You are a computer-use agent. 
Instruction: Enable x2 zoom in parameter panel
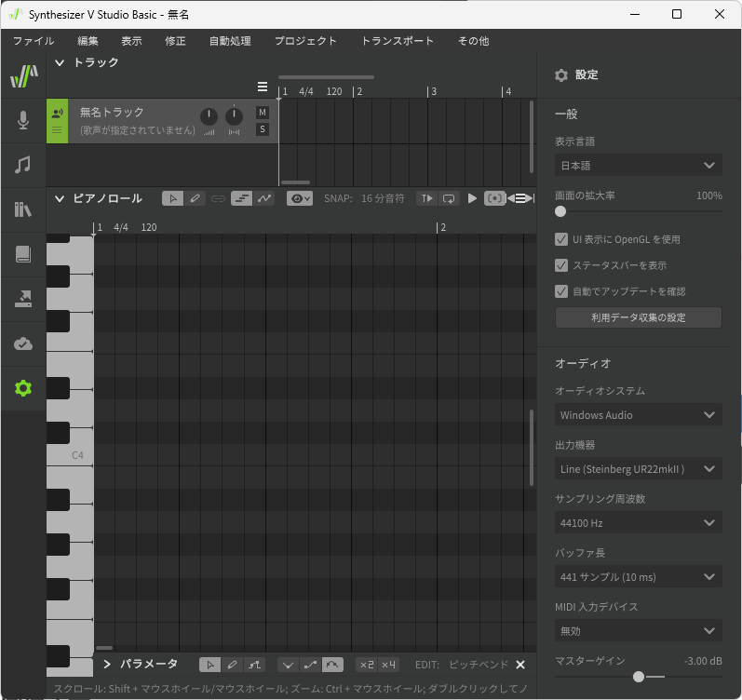(366, 665)
